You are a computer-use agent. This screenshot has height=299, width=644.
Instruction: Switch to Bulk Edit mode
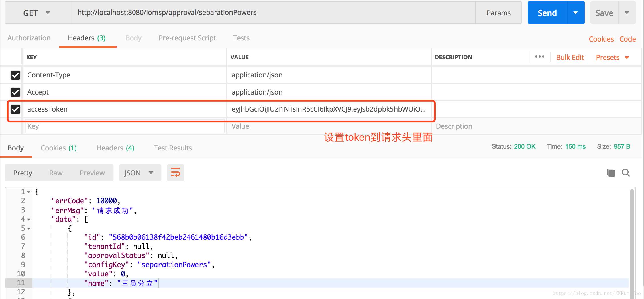pos(570,57)
